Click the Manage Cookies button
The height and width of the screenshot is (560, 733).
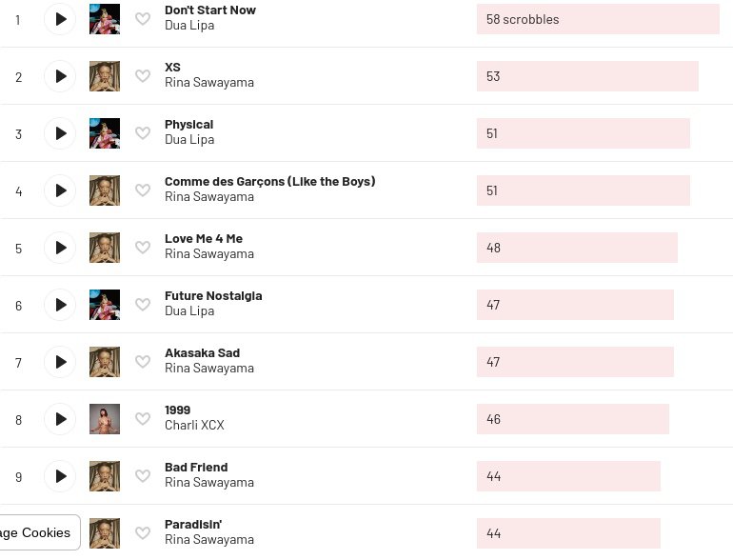[39, 532]
